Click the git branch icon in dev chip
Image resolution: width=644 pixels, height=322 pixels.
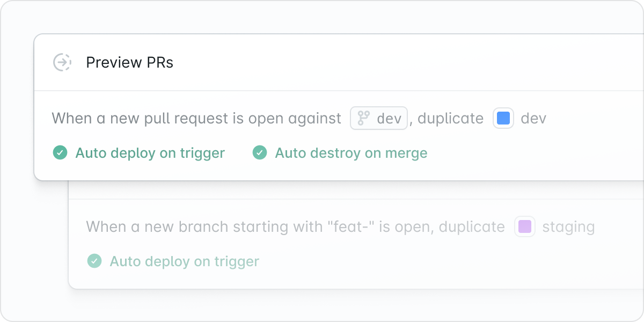click(x=364, y=118)
